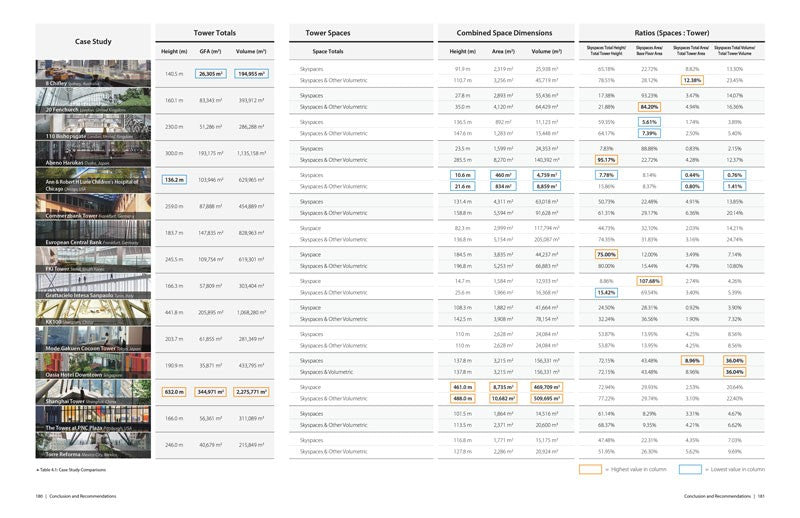Click the Commerzbank Tower photo
Viewport: 800px width, 518px height.
(93, 207)
